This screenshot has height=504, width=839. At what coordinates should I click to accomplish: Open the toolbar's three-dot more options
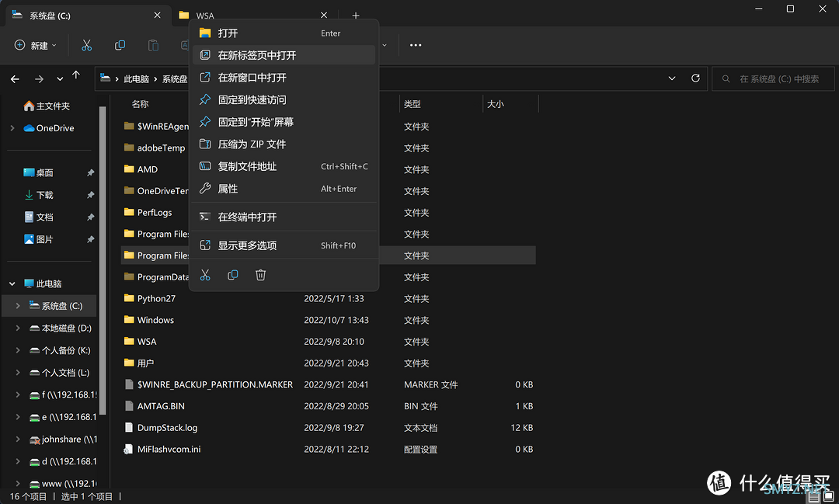[x=416, y=46]
